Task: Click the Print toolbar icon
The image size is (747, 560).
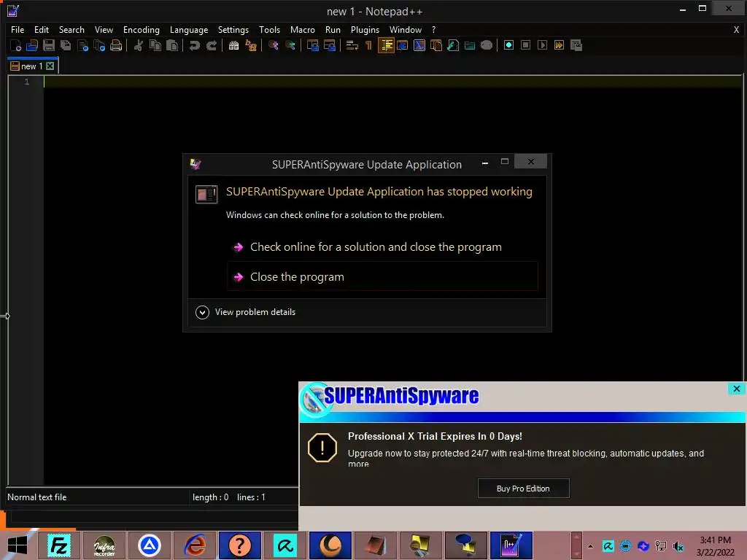Action: coord(116,46)
